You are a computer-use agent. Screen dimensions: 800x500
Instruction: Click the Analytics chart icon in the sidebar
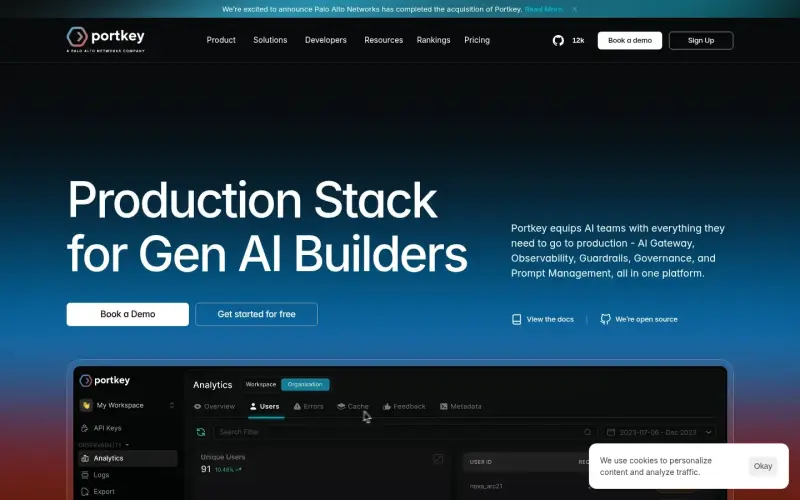pos(85,458)
